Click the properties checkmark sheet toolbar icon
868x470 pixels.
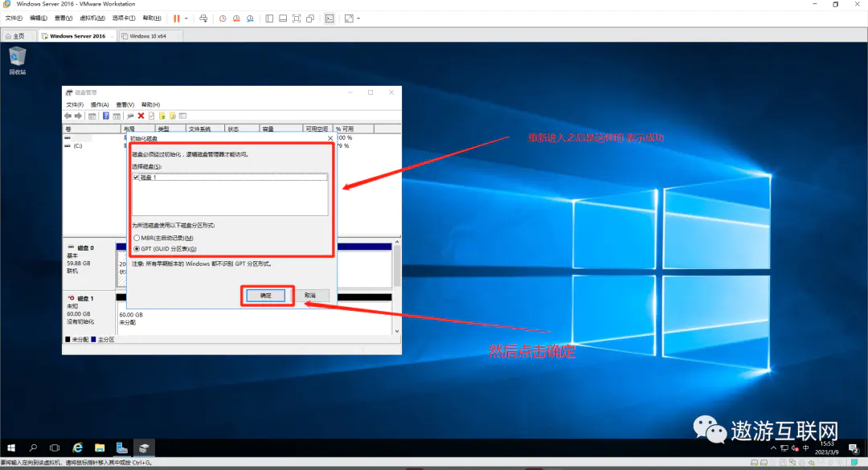pos(151,116)
